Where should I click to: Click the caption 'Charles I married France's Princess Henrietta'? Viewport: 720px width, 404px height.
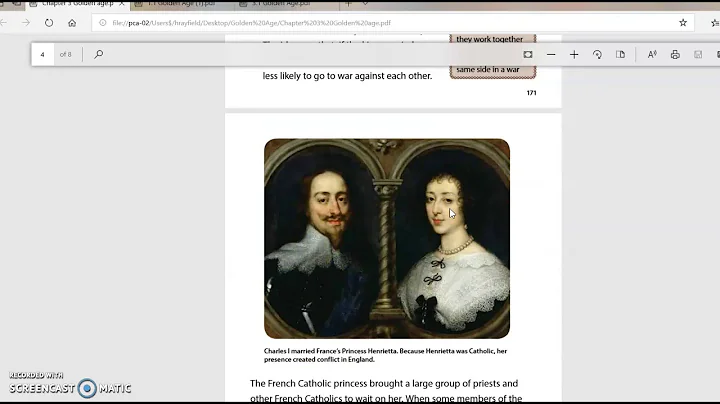tap(330, 351)
